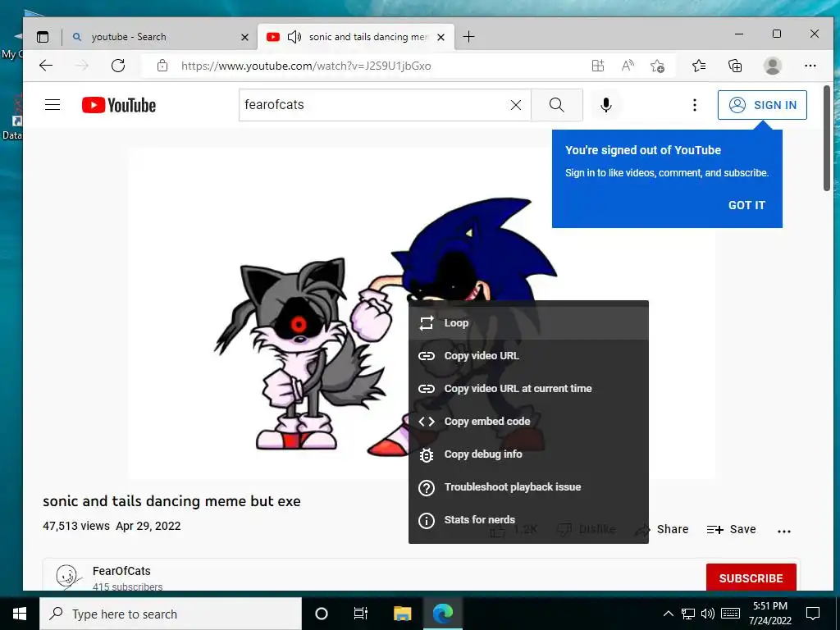Open the Action Center notifications icon
840x630 pixels.
coord(813,614)
